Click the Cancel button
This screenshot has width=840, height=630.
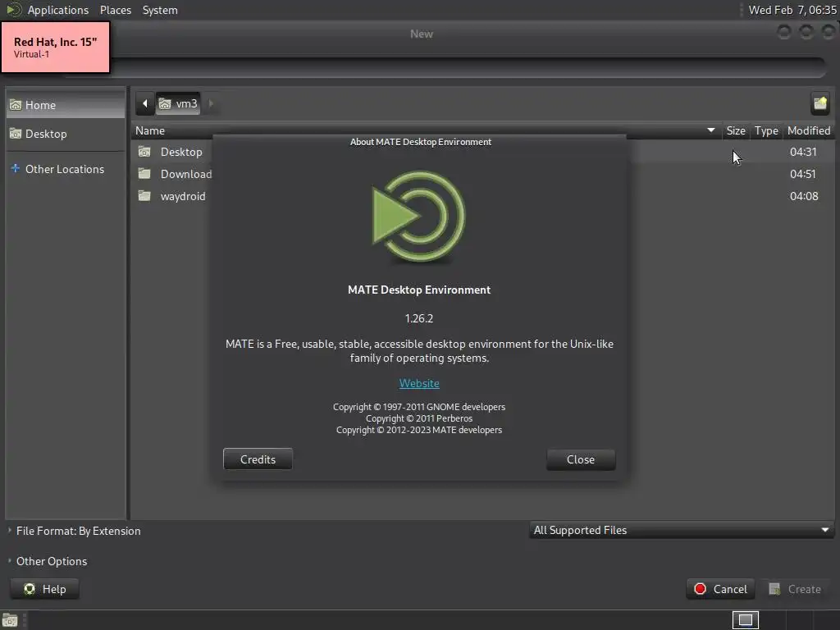[x=720, y=589]
